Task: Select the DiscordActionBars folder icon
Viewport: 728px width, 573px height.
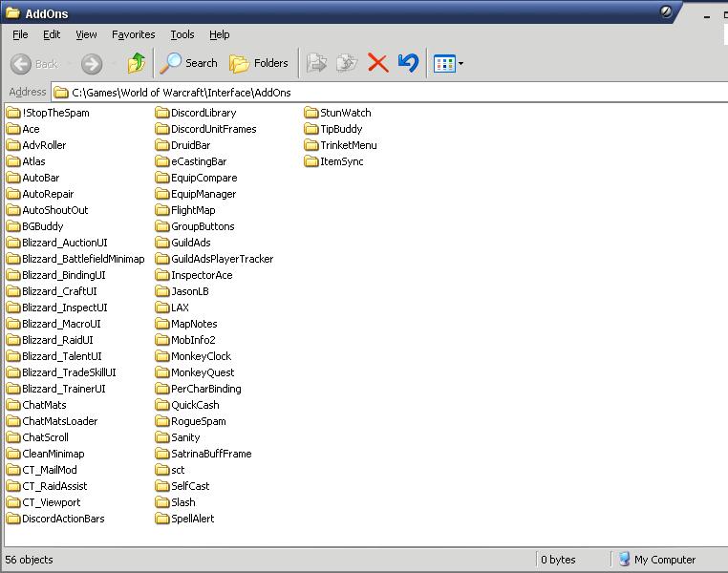Action: pos(13,519)
